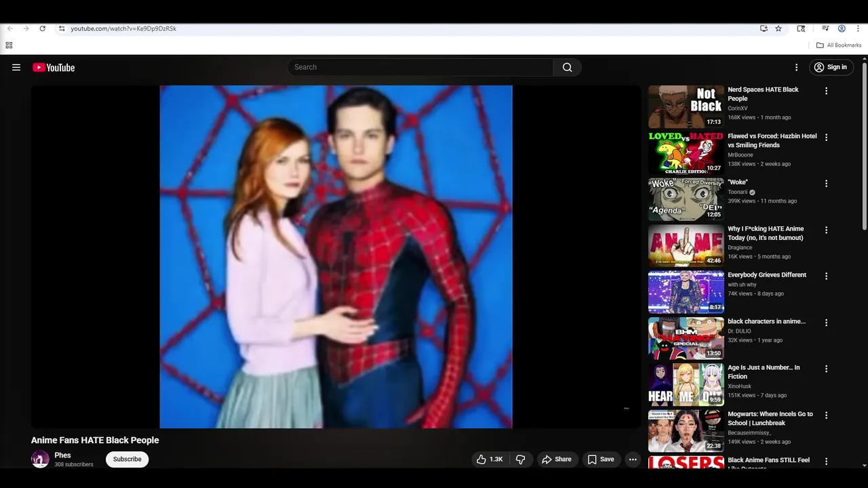Screen dimensions: 868x488
Task: Open title Everybody Grieves Different
Action: click(767, 275)
